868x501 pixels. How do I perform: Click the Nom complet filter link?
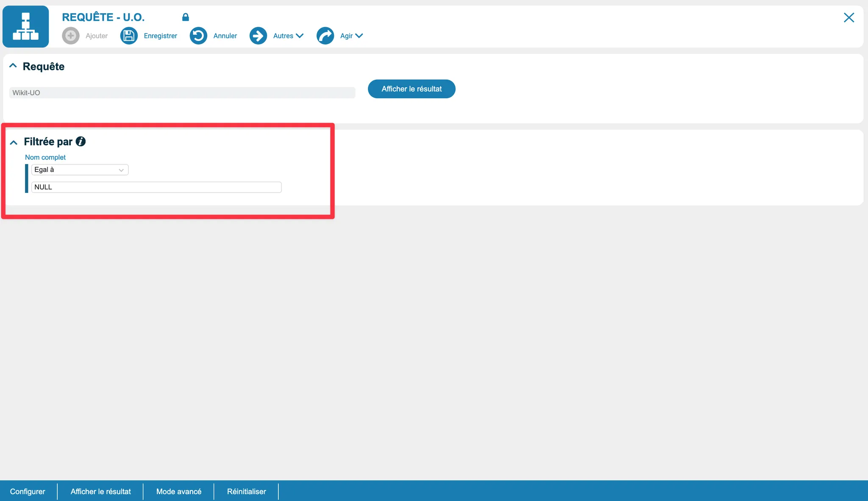coord(45,157)
